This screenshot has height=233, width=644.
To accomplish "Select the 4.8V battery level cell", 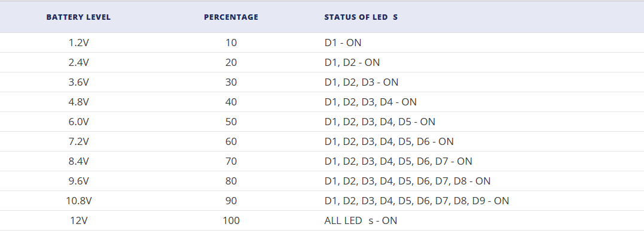I will click(78, 102).
